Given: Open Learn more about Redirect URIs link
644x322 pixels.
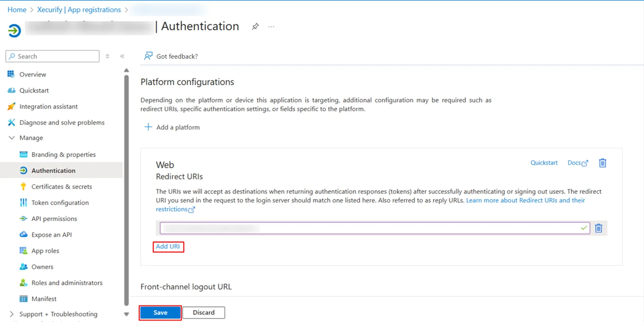Looking at the screenshot, I should (525, 200).
